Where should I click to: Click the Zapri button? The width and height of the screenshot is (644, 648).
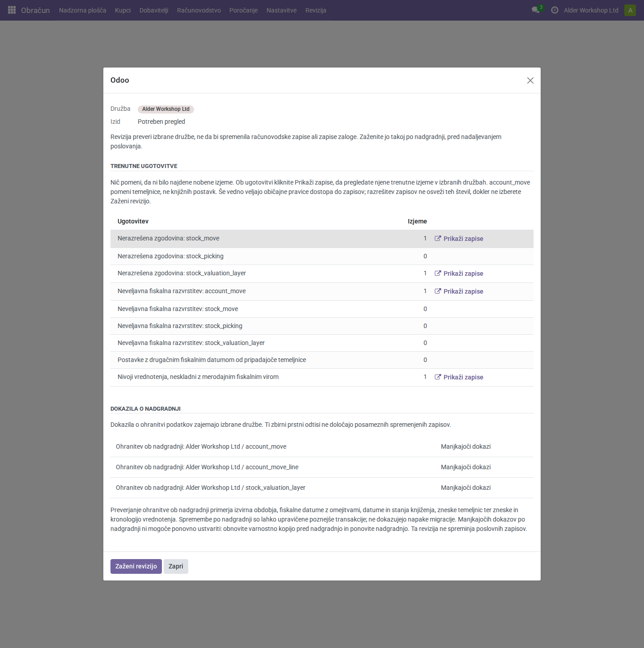176,566
